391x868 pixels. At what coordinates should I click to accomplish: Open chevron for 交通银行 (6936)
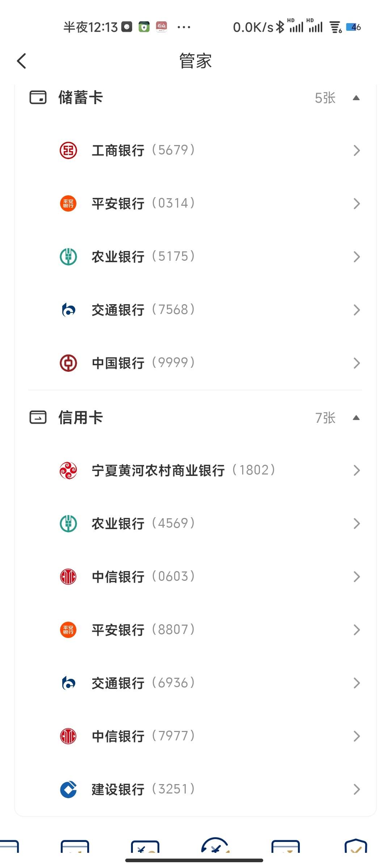pos(357,683)
